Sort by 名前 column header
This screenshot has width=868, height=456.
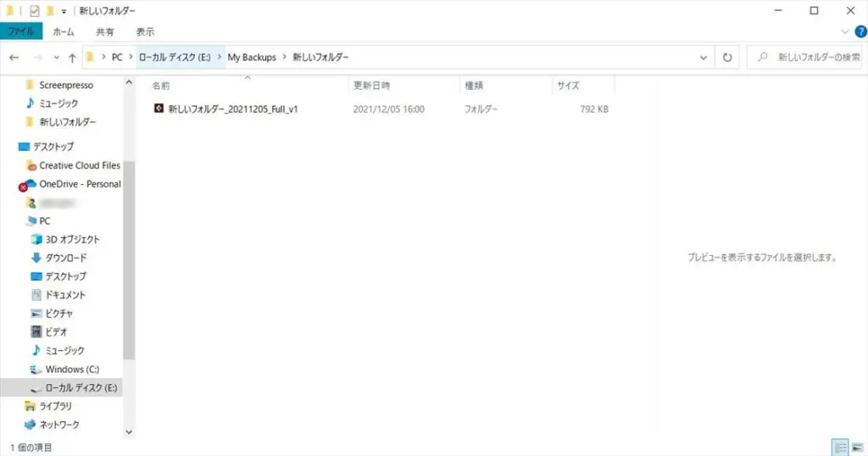point(161,86)
